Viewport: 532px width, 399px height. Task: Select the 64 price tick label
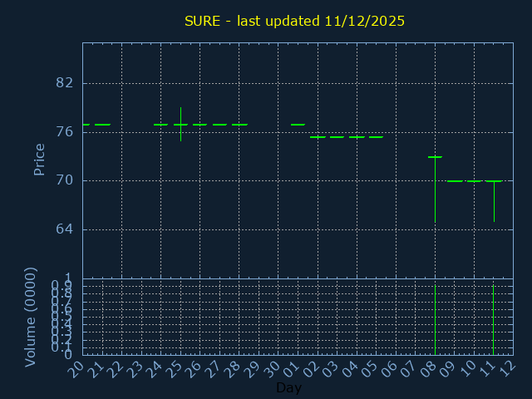[65, 229]
